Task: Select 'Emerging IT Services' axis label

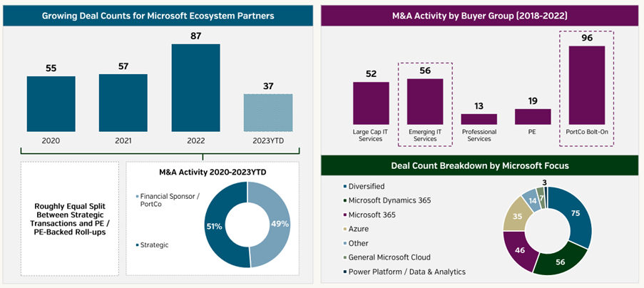Action: coord(425,135)
